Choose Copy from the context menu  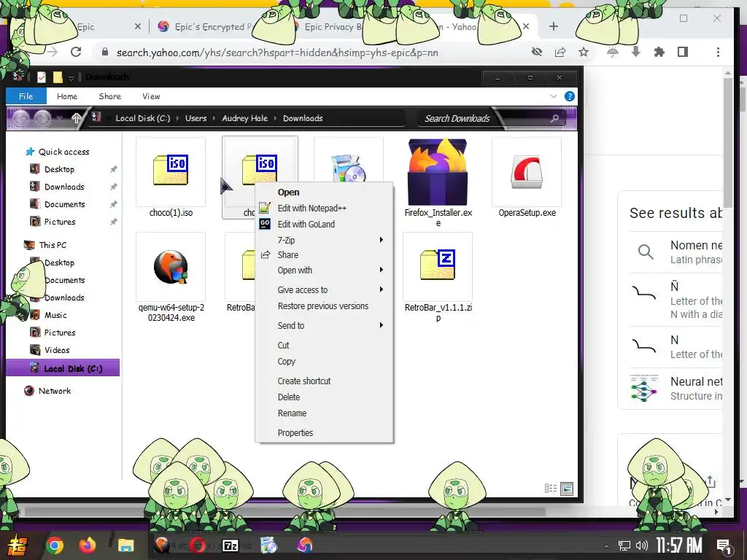324,361
